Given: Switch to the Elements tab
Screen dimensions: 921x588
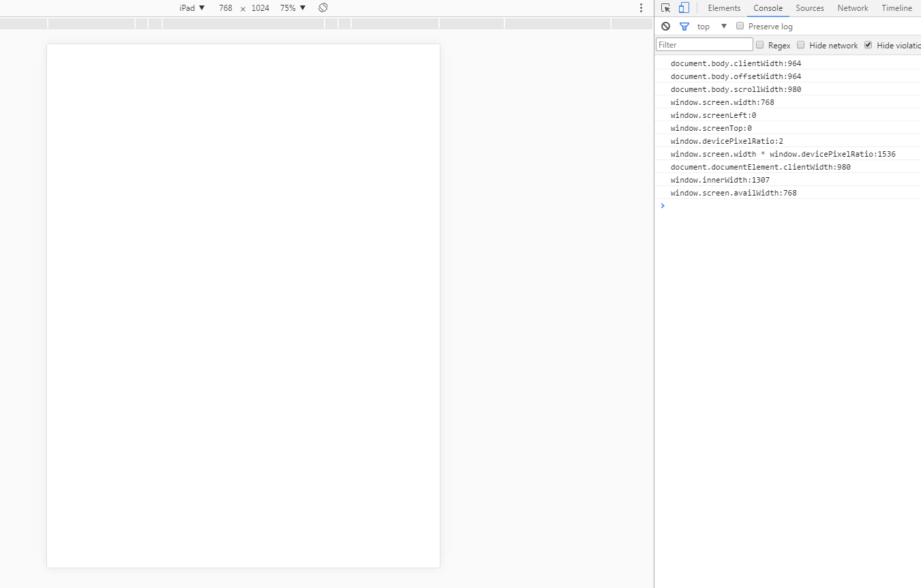Looking at the screenshot, I should pos(724,8).
